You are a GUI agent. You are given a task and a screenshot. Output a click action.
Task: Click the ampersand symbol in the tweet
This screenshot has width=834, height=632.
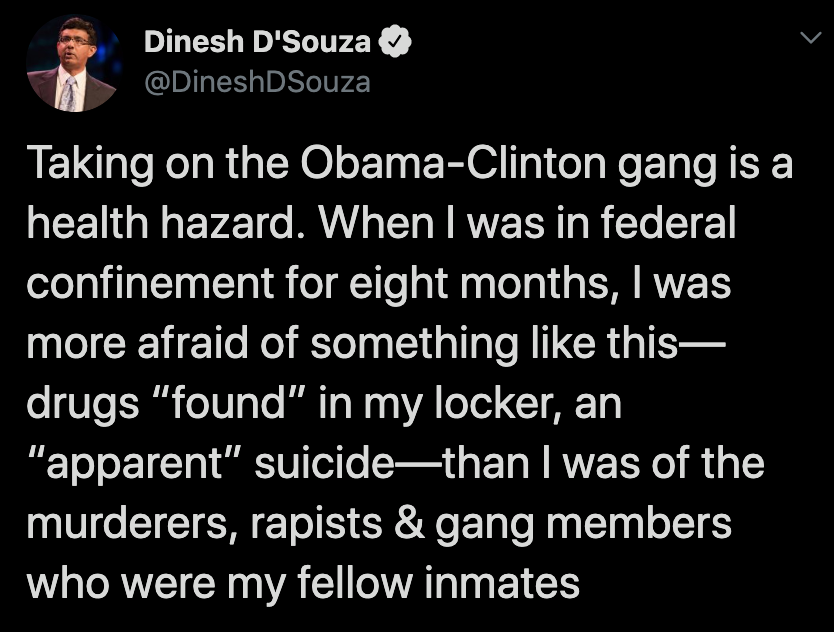[410, 523]
